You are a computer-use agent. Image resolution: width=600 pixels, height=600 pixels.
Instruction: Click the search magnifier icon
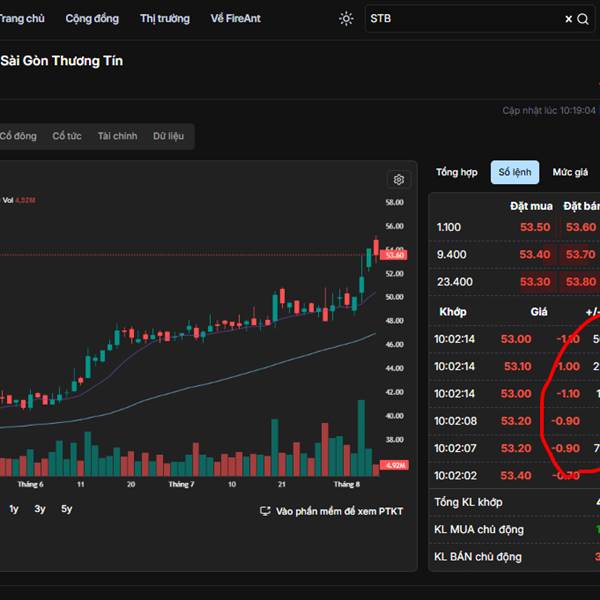coord(583,19)
